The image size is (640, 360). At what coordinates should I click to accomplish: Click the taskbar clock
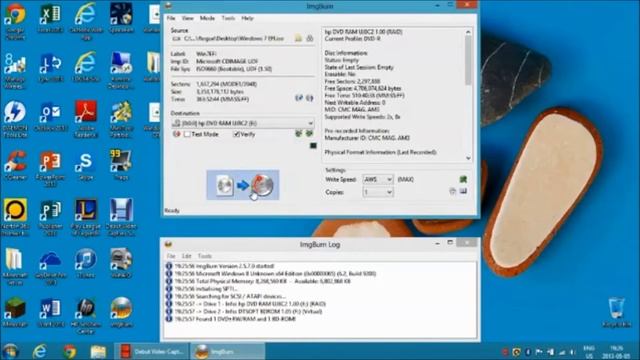[616, 351]
